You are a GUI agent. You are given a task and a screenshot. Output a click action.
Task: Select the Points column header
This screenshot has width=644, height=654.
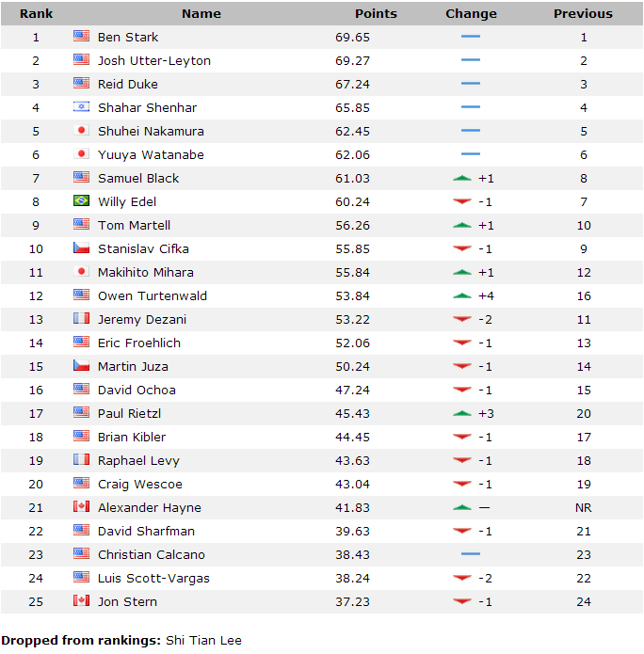tap(376, 14)
